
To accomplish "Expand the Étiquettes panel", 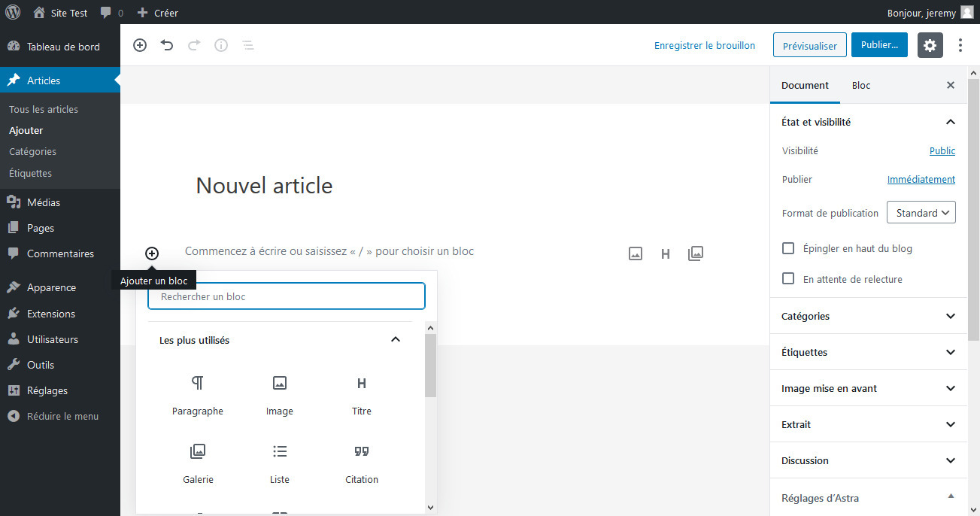I will (869, 352).
